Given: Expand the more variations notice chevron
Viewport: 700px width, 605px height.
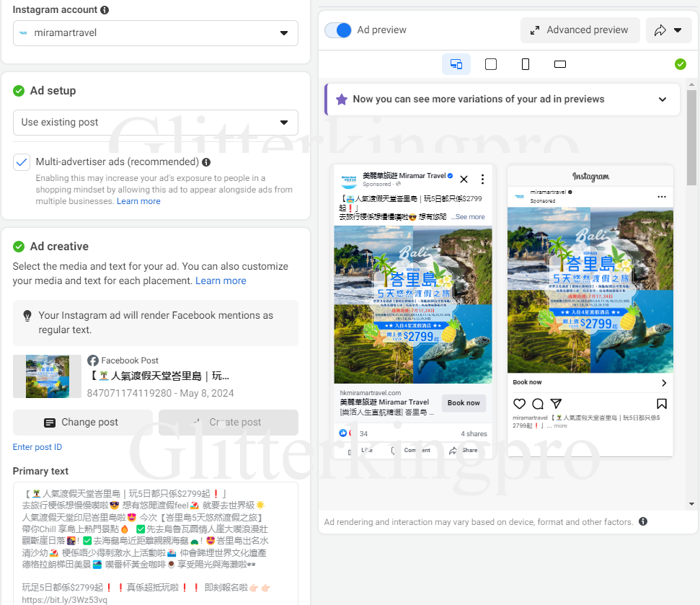Looking at the screenshot, I should click(x=663, y=99).
